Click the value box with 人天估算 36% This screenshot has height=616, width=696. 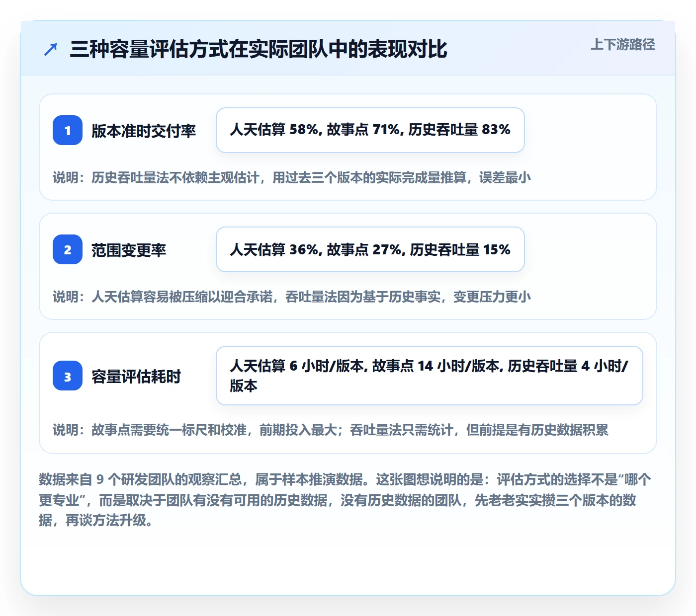pyautogui.click(x=370, y=249)
